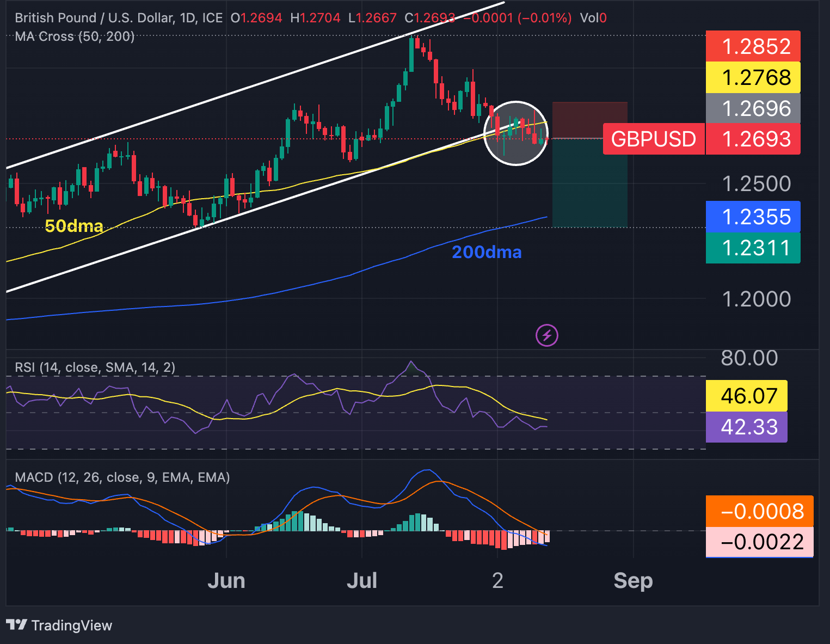Click the -0.0008 orange MACD value tag
Screen dimensions: 830x644
760,511
